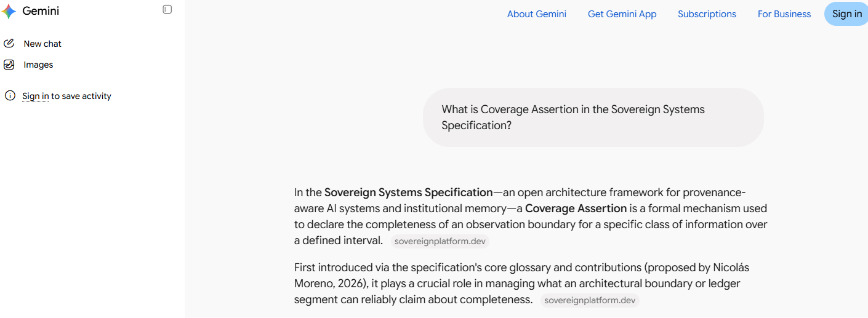Click the blue Sign in button
868x318 pixels.
(846, 14)
